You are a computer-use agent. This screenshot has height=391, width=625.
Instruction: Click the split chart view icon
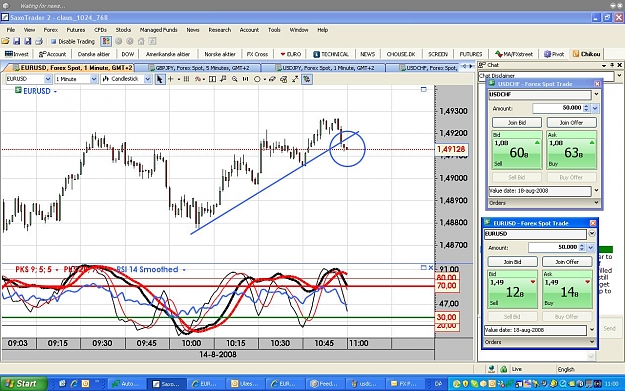coord(212,79)
